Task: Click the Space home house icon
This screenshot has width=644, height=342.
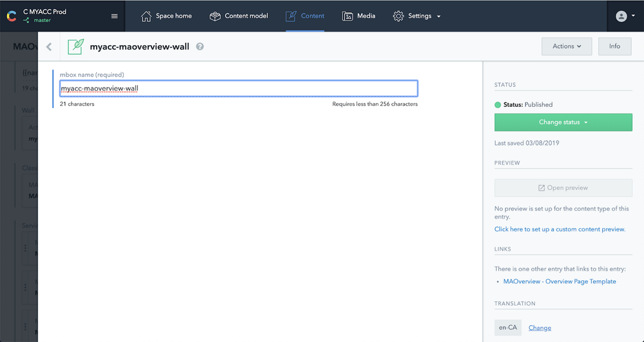Action: pyautogui.click(x=146, y=16)
